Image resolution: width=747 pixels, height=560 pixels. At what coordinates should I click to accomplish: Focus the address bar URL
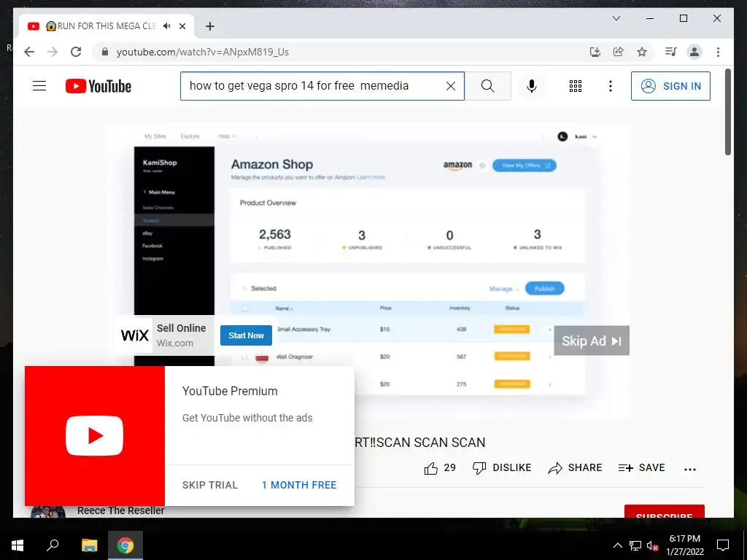pyautogui.click(x=203, y=52)
